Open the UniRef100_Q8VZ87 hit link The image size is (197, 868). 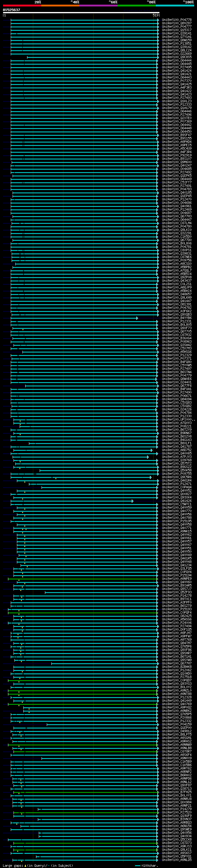pos(177,23)
